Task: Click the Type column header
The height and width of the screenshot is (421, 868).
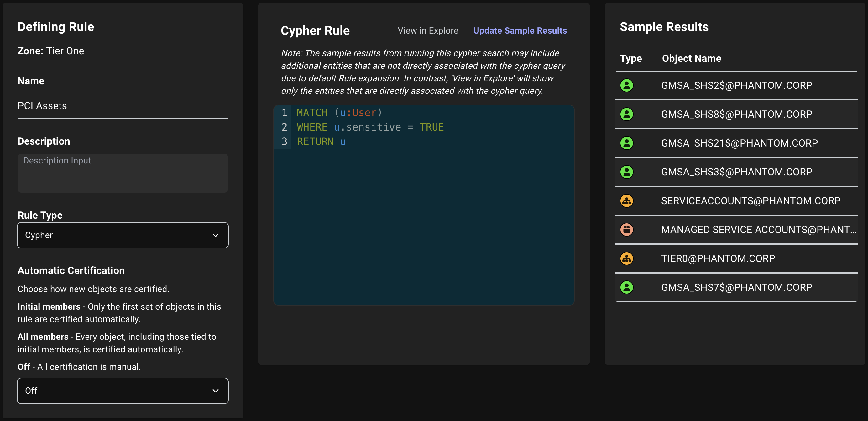Action: tap(630, 58)
